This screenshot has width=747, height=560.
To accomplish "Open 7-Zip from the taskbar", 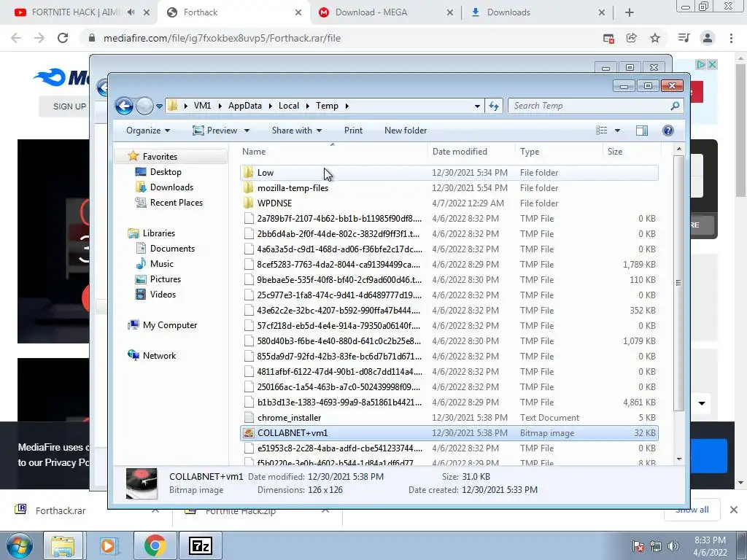I will 201,545.
